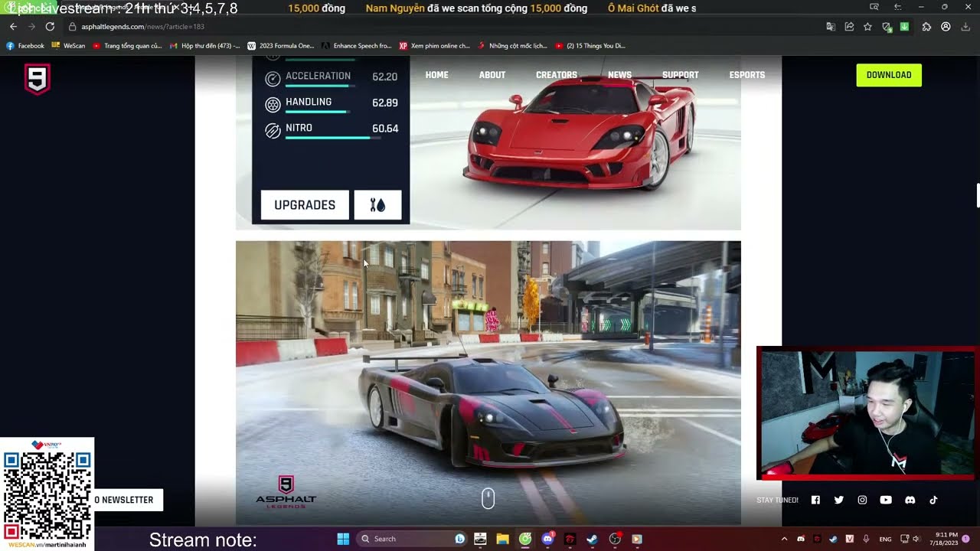Viewport: 980px width, 551px height.
Task: Click the black Saleen drifting screenshot
Action: [488, 383]
